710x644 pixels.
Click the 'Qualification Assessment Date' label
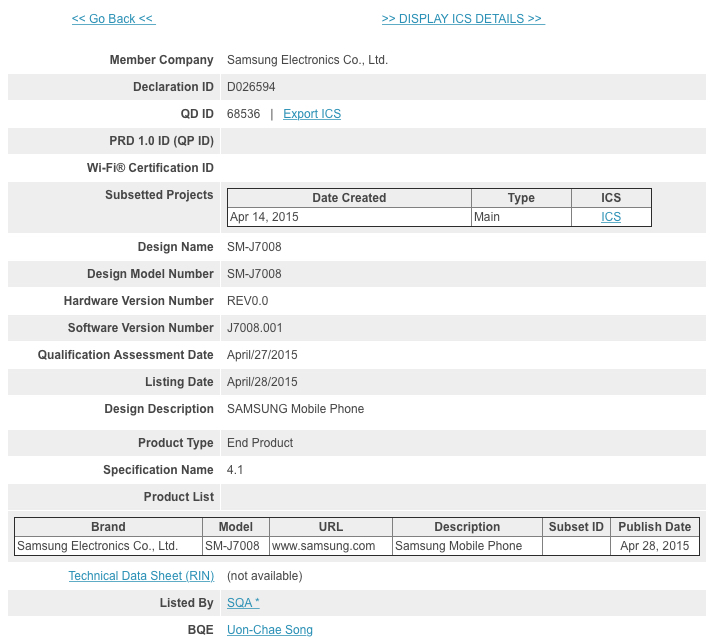(x=125, y=355)
